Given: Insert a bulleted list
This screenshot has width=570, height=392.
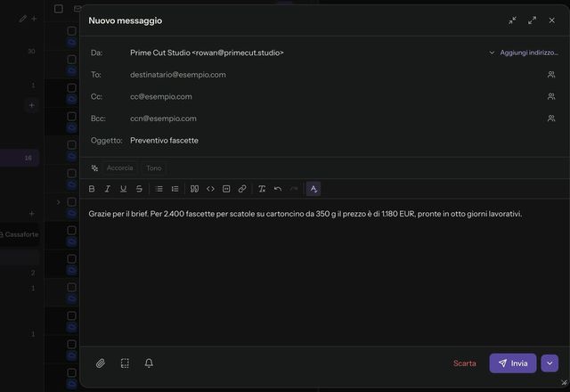Looking at the screenshot, I should (159, 189).
